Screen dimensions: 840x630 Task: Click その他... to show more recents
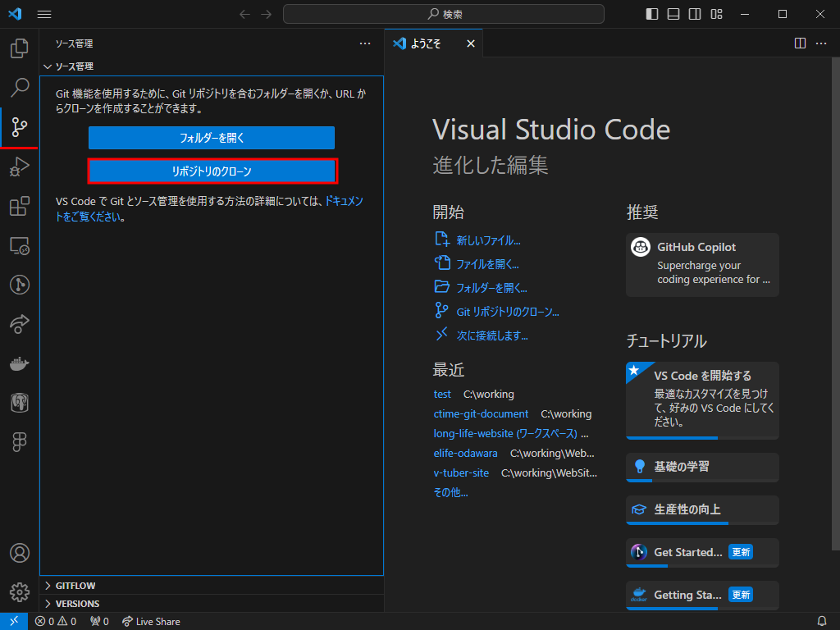(x=450, y=492)
